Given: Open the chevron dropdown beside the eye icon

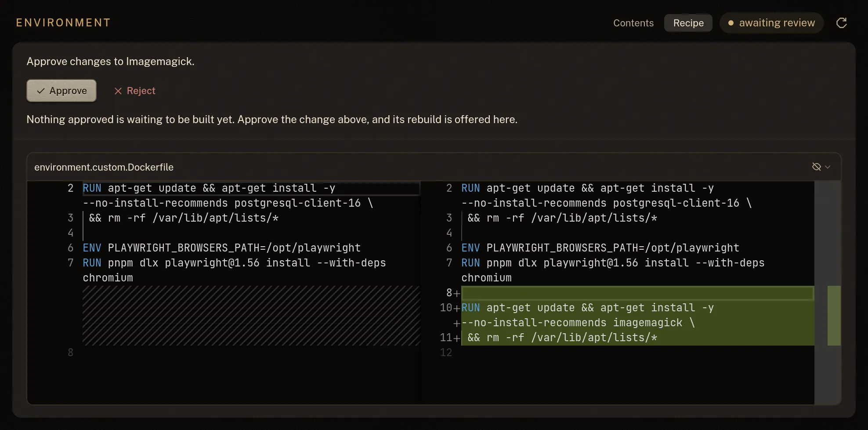Looking at the screenshot, I should pyautogui.click(x=828, y=167).
